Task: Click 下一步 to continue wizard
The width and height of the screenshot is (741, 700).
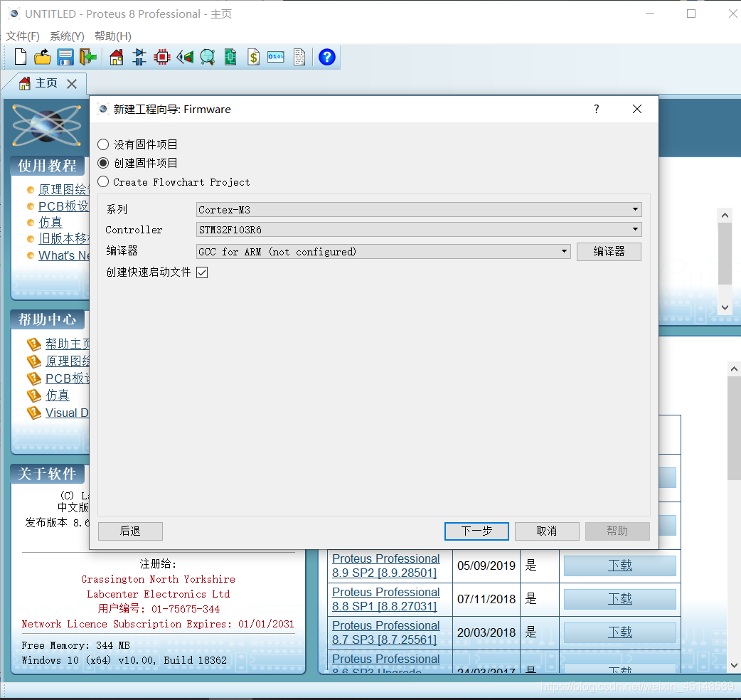Action: (476, 531)
